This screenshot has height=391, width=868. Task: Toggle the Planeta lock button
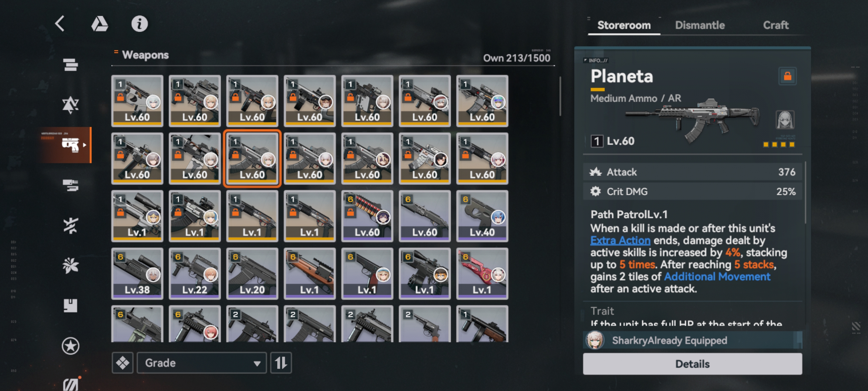[x=787, y=76]
